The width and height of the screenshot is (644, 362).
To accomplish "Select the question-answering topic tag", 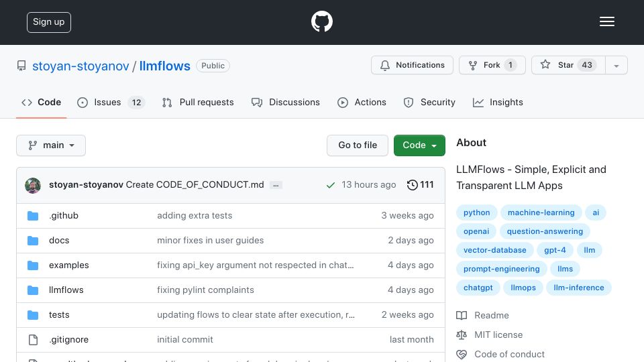I will coord(545,231).
